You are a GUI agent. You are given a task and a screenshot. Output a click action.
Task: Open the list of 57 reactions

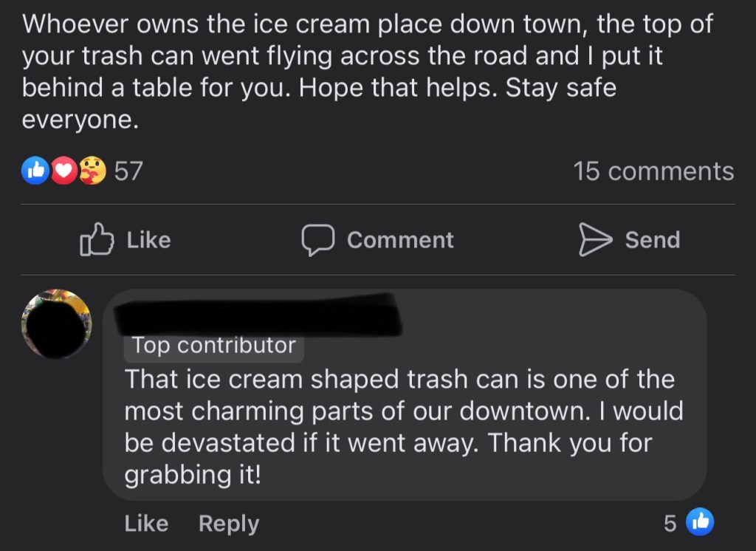pos(128,171)
